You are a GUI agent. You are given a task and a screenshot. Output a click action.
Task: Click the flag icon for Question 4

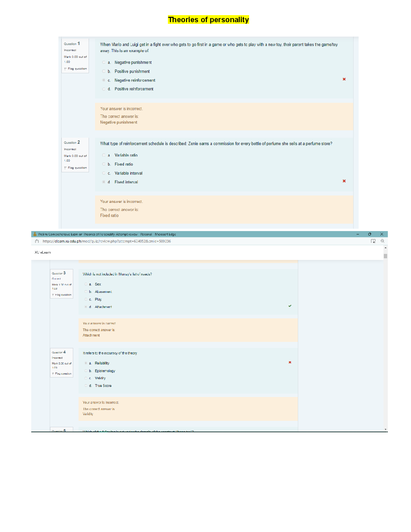(53, 374)
